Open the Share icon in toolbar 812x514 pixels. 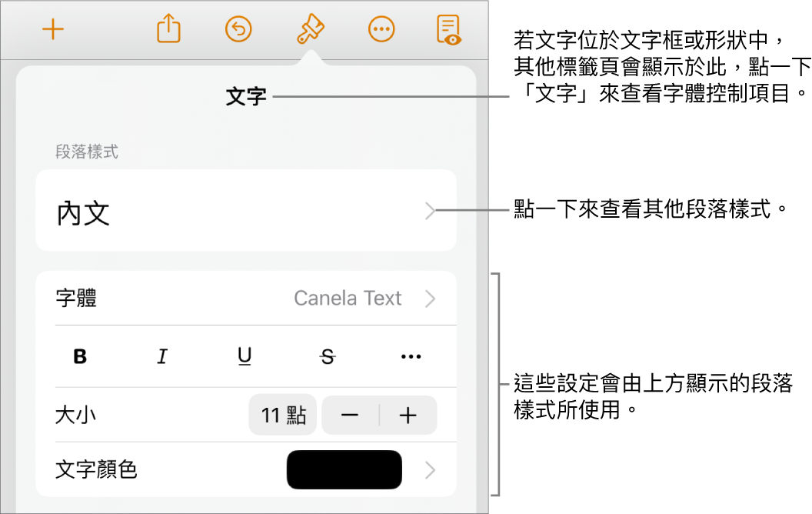coord(169,28)
